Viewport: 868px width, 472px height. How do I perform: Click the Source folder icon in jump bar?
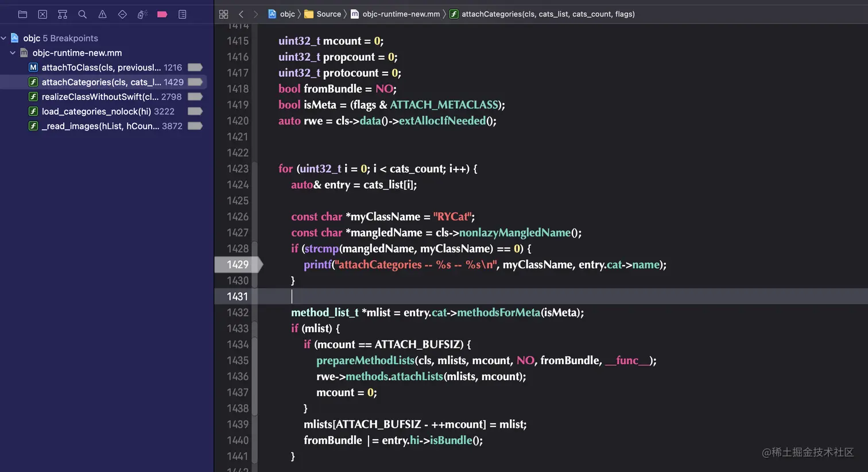309,14
